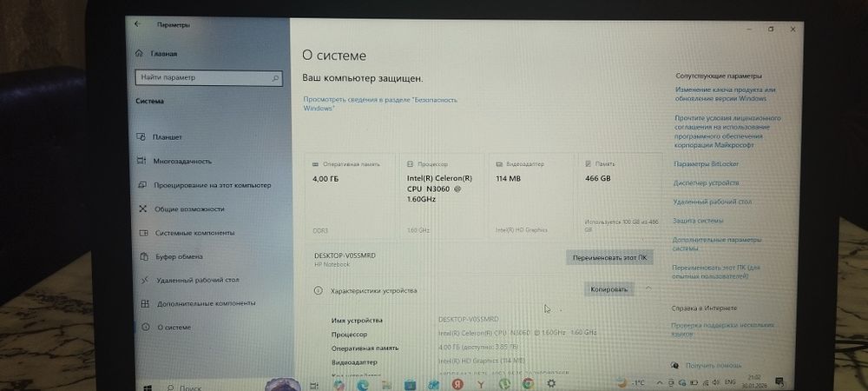Click the Многозадачность sidebar icon
This screenshot has height=391, width=868.
141,161
